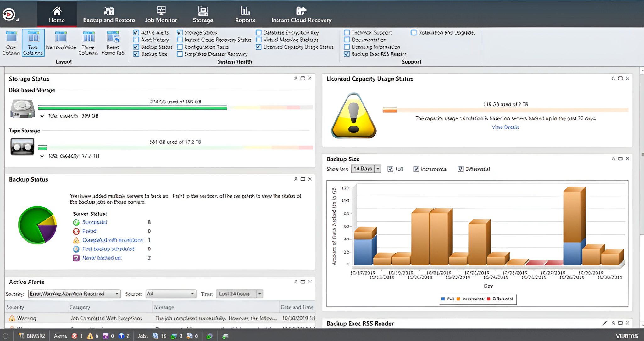Click pencil edit icon in RSS Reader panel

tap(604, 323)
